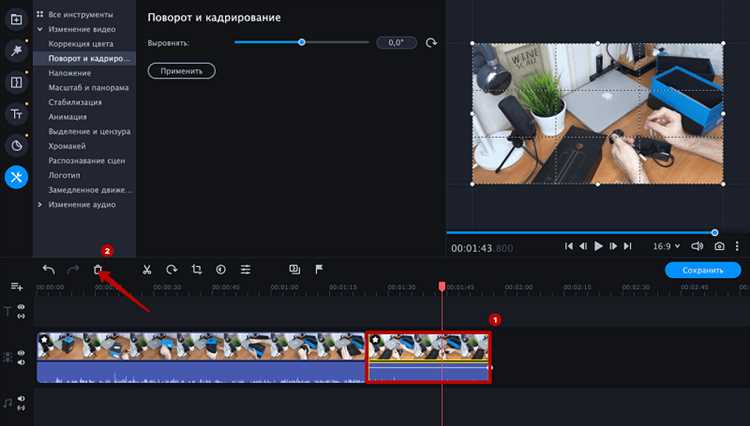Select the first long video clip
This screenshot has width=750, height=426.
200,357
